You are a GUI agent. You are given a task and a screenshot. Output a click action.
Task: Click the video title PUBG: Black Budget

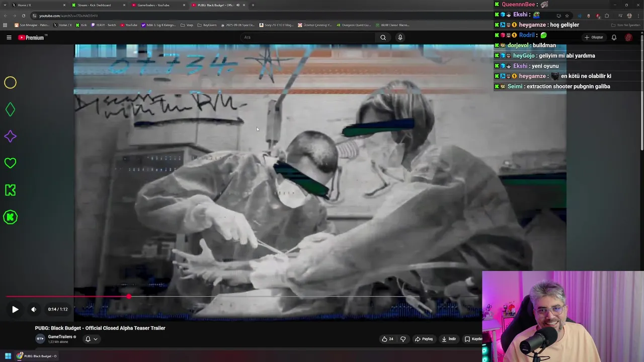point(100,328)
